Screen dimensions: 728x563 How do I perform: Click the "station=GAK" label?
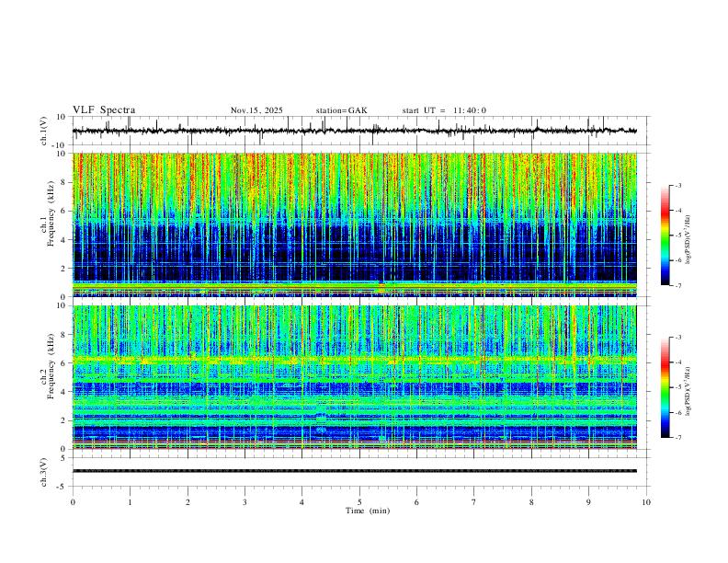click(342, 110)
